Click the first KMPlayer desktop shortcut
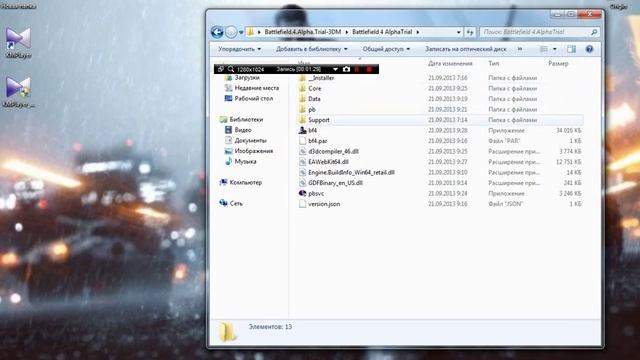 pyautogui.click(x=18, y=43)
